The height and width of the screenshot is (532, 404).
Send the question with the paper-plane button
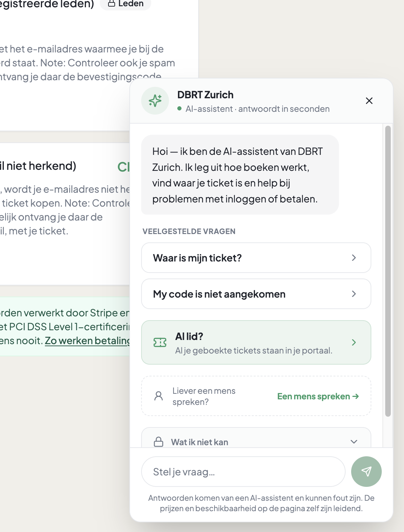[366, 471]
